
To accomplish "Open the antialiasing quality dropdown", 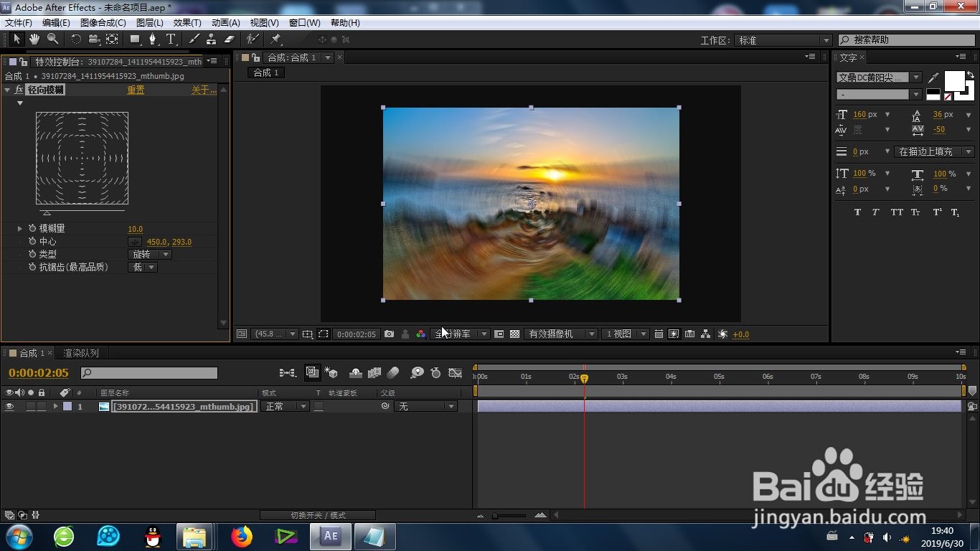I will click(142, 268).
